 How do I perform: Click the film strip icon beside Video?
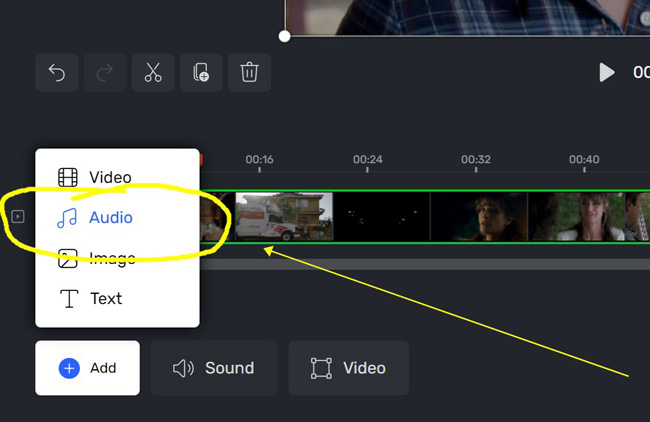68,177
